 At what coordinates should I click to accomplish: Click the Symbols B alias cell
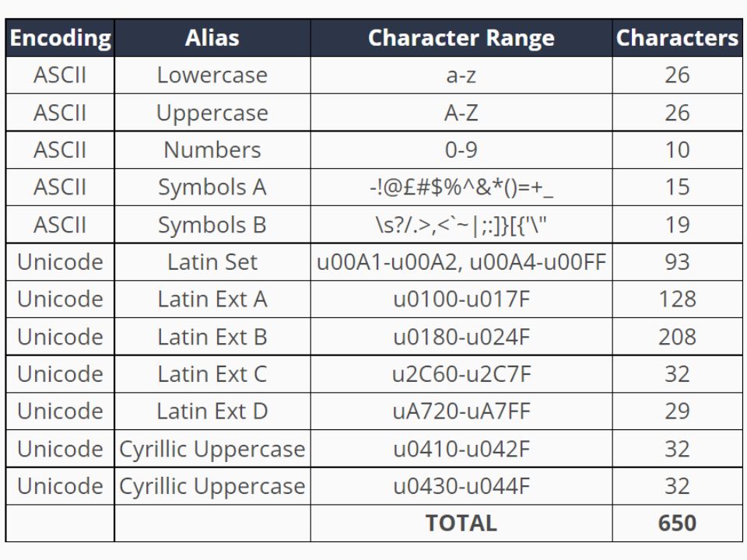coord(212,225)
